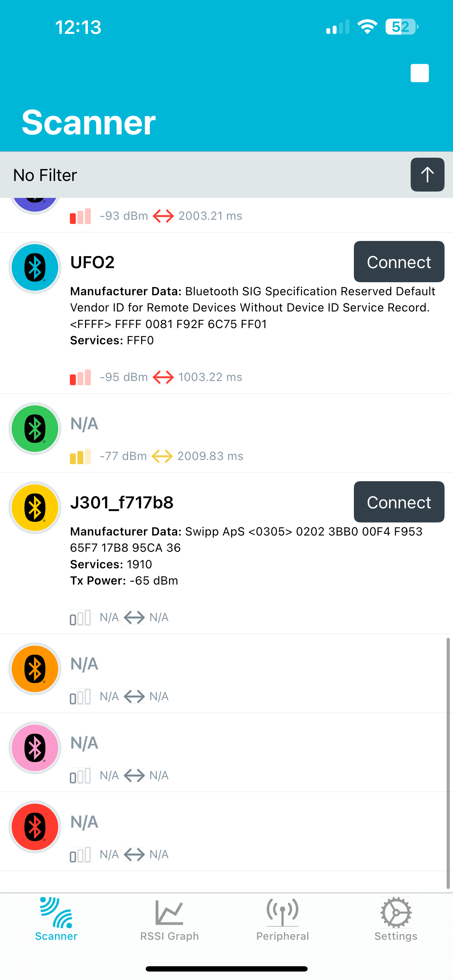Select the Scanner tab
The height and width of the screenshot is (980, 453).
[x=56, y=920]
